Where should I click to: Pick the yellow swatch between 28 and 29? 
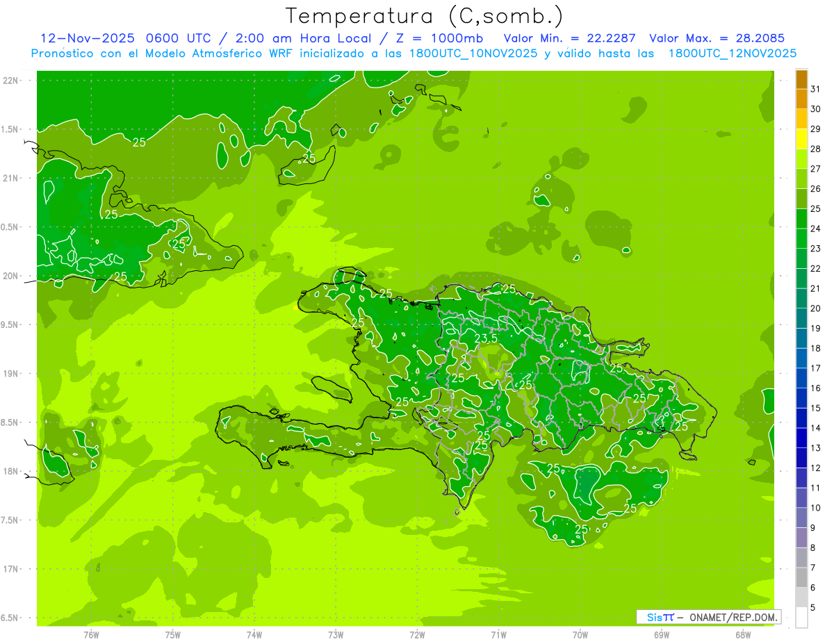click(x=801, y=139)
